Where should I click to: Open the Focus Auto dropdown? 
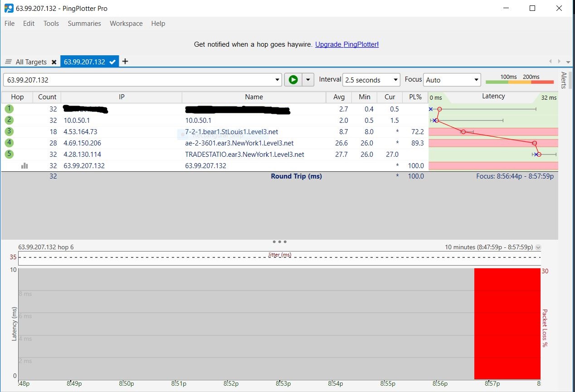point(452,80)
